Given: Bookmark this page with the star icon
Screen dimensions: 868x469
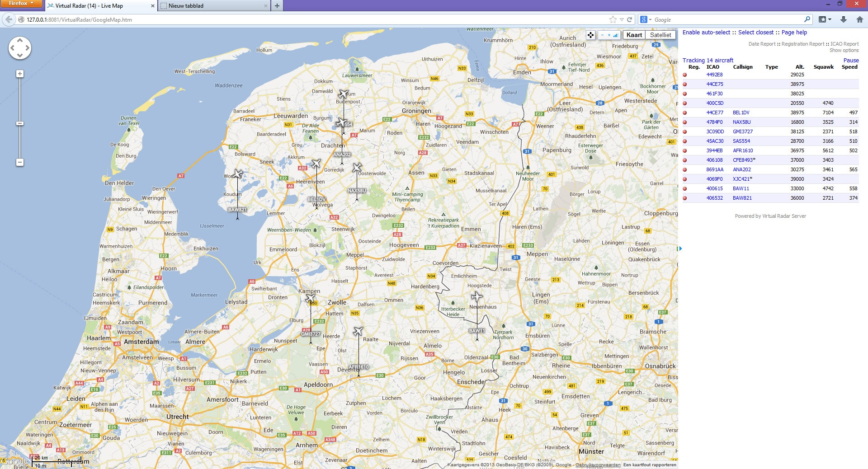Looking at the screenshot, I should (x=613, y=19).
